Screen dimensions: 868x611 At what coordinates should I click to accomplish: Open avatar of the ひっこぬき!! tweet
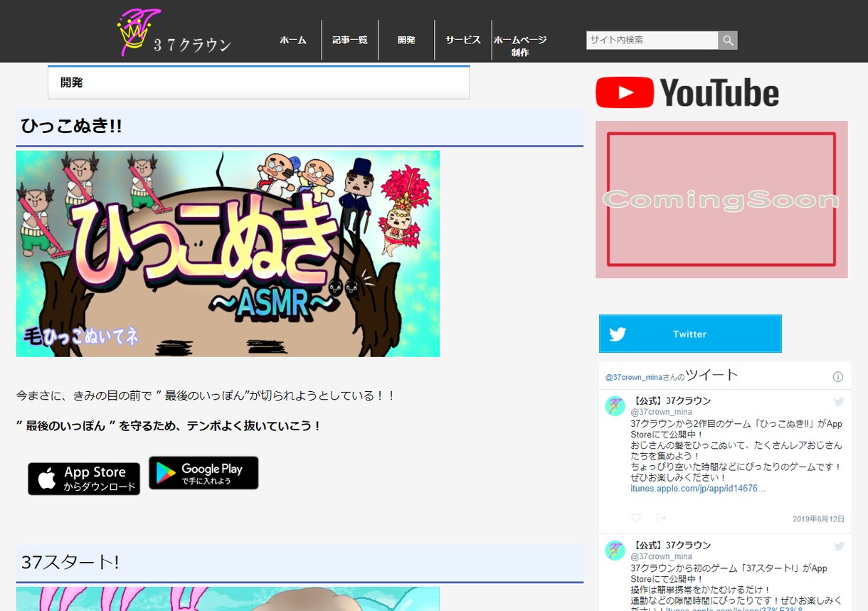tap(615, 406)
